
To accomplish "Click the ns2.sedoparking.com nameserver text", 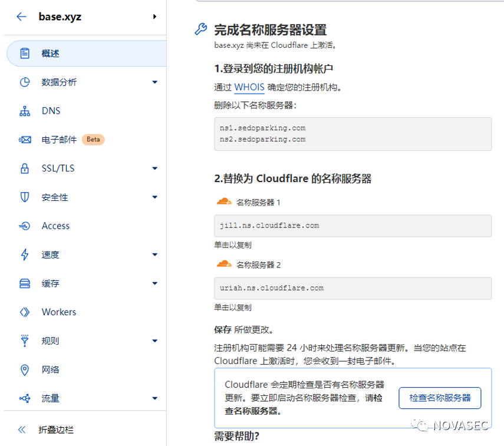I will 262,139.
